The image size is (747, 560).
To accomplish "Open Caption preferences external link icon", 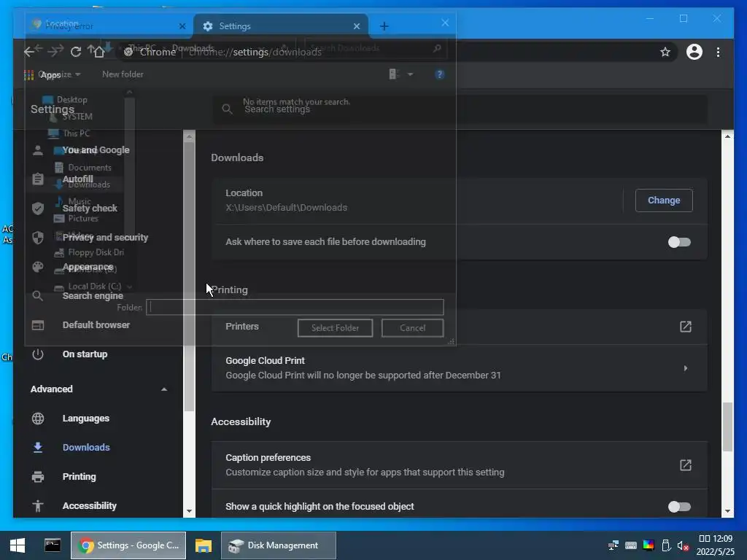I will 685,464.
